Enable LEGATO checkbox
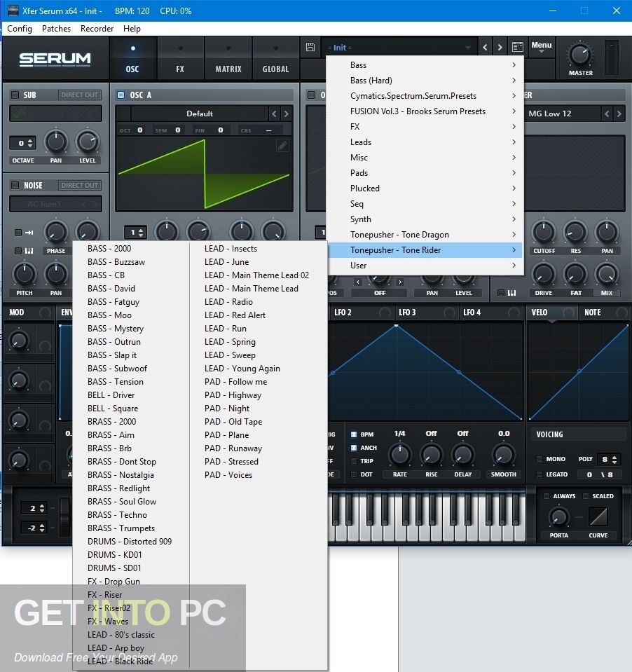This screenshot has height=672, width=632. (540, 474)
